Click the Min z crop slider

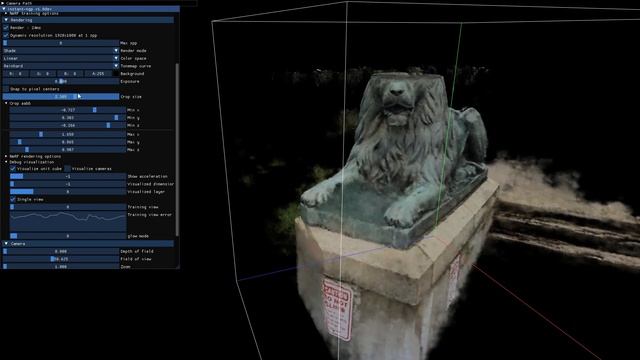click(x=68, y=125)
